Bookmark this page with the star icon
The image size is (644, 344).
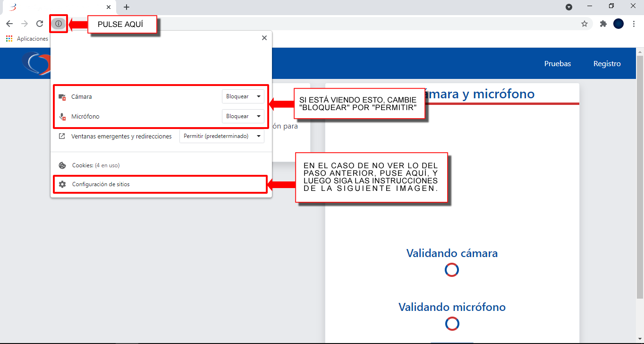pos(584,24)
